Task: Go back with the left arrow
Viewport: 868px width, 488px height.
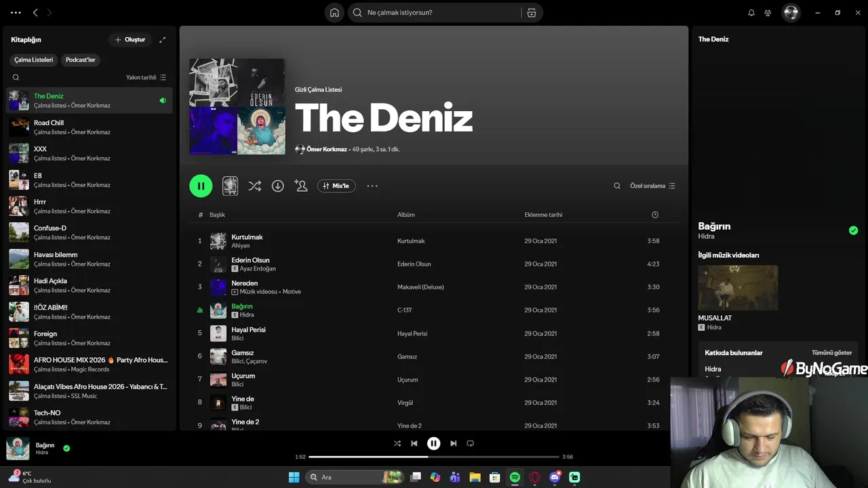Action: tap(35, 12)
